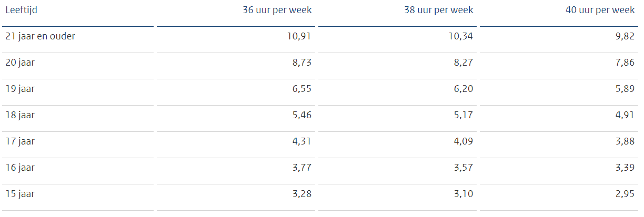Select the 40 uur per week header
The width and height of the screenshot is (644, 217).
(x=600, y=10)
